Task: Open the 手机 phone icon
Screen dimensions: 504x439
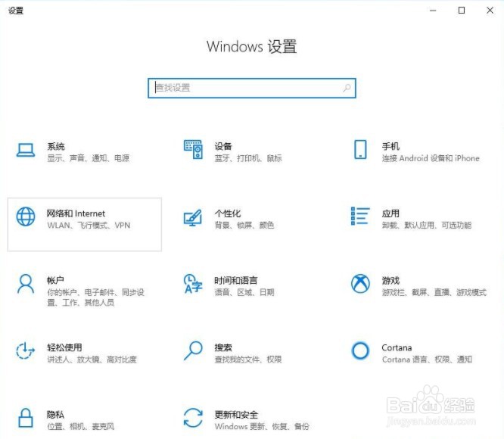Action: tap(360, 149)
